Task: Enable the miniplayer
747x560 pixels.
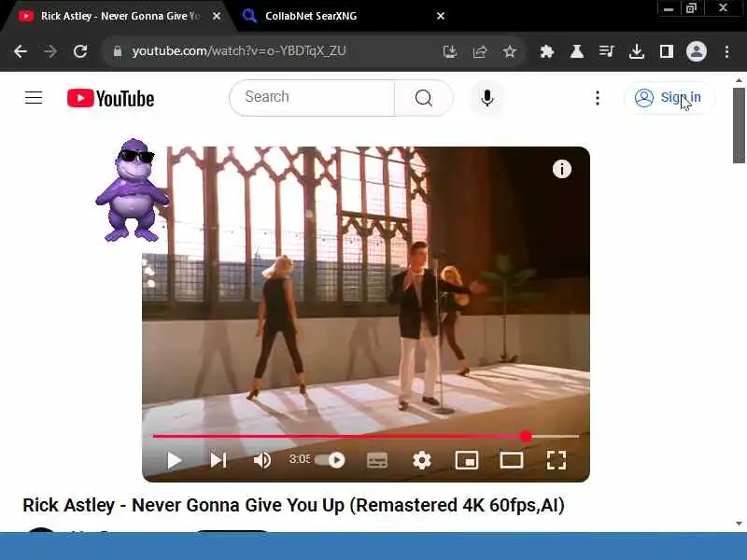Action: tap(467, 460)
